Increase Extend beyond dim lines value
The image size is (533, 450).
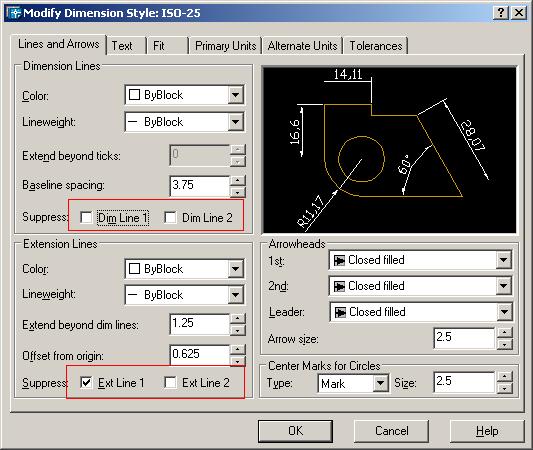pyautogui.click(x=238, y=319)
